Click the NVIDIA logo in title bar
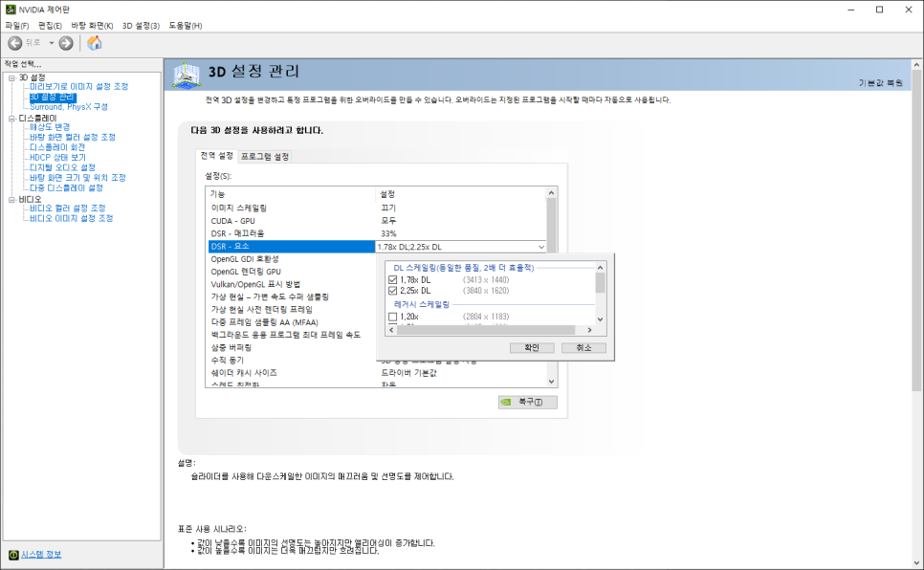Viewport: 924px width, 570px height. (10, 10)
